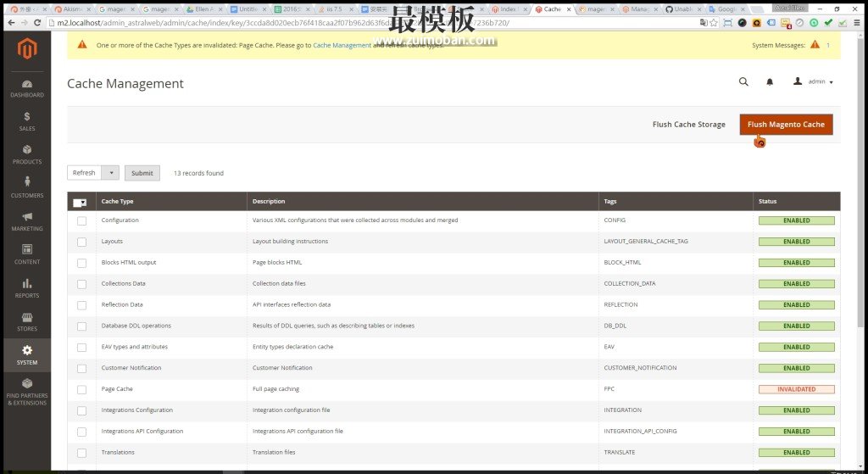The height and width of the screenshot is (474, 868).
Task: Tick the Page Cache checkbox
Action: (x=82, y=389)
